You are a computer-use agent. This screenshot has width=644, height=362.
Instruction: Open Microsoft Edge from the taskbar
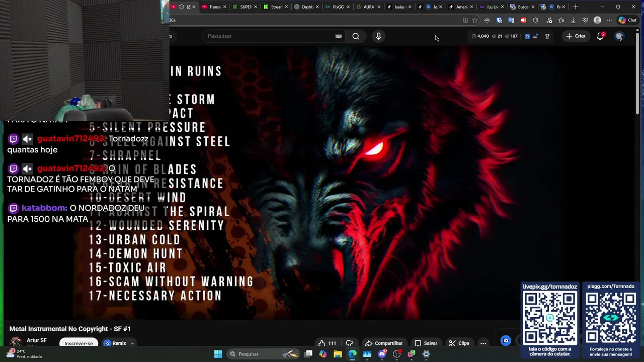point(352,354)
